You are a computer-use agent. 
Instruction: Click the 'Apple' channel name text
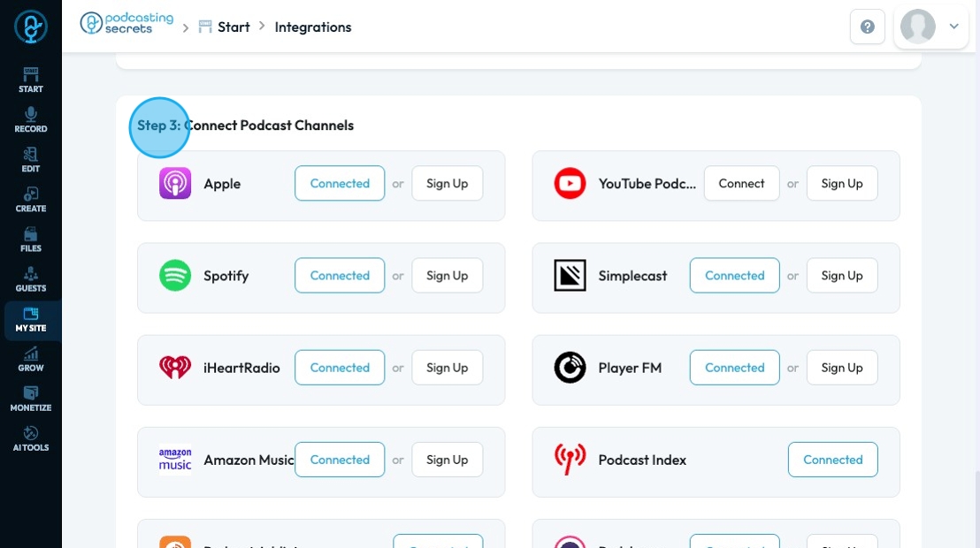click(x=222, y=184)
